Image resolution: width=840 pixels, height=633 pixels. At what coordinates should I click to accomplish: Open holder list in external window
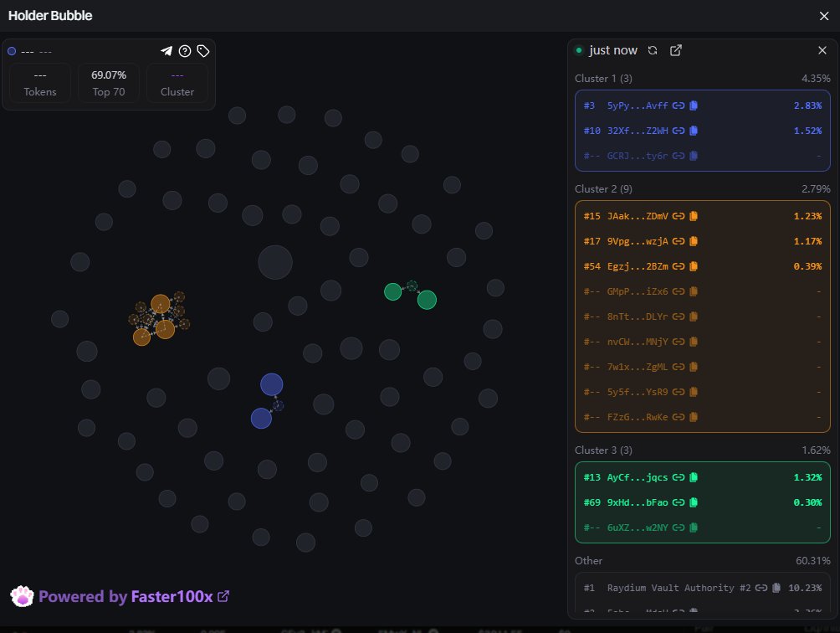click(676, 50)
